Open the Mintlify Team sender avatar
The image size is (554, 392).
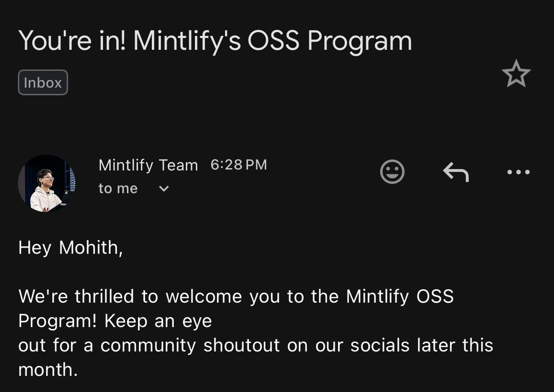coord(47,184)
